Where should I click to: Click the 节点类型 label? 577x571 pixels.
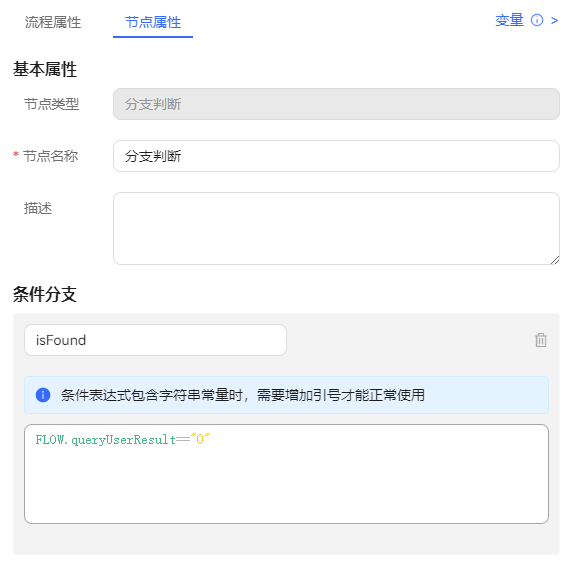click(x=52, y=104)
